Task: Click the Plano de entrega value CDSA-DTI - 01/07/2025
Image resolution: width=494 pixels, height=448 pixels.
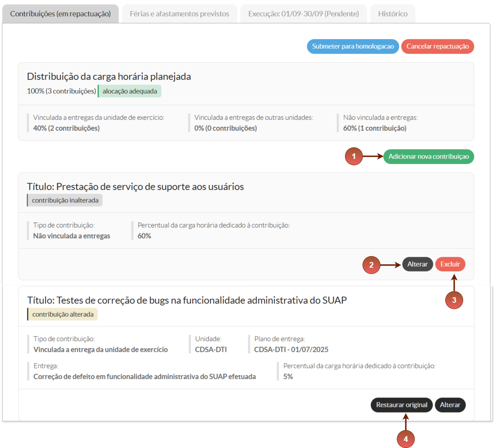Action: [x=291, y=349]
